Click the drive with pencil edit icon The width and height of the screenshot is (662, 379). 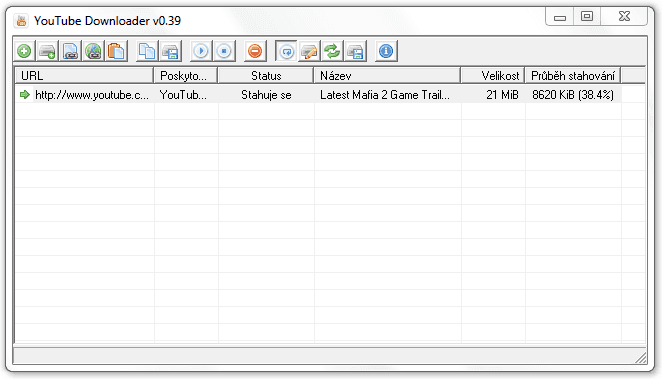tap(309, 51)
